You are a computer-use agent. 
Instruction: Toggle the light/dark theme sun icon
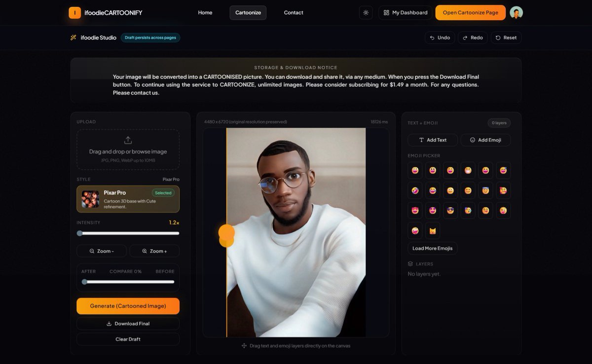coord(366,13)
